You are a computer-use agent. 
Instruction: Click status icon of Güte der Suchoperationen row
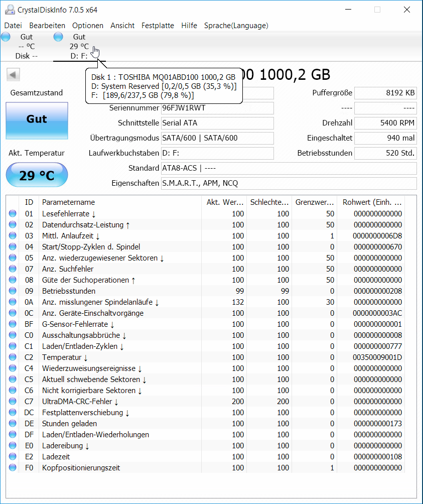(x=13, y=280)
